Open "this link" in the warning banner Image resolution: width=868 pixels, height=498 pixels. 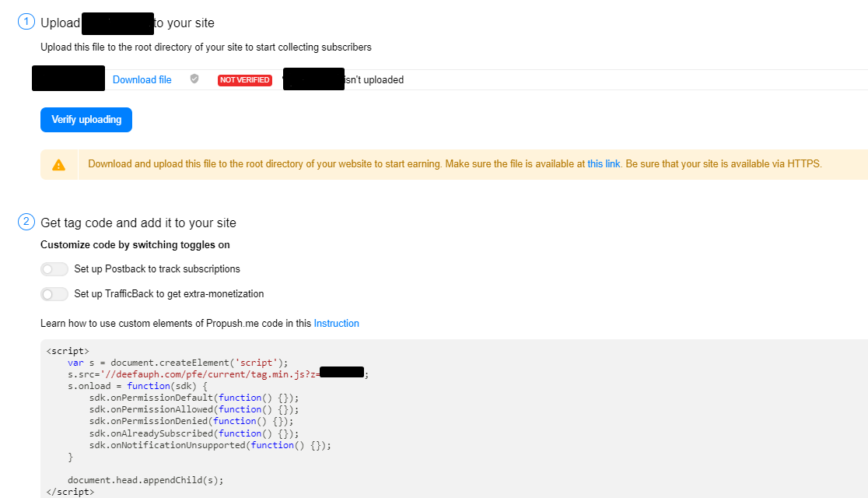pyautogui.click(x=604, y=164)
